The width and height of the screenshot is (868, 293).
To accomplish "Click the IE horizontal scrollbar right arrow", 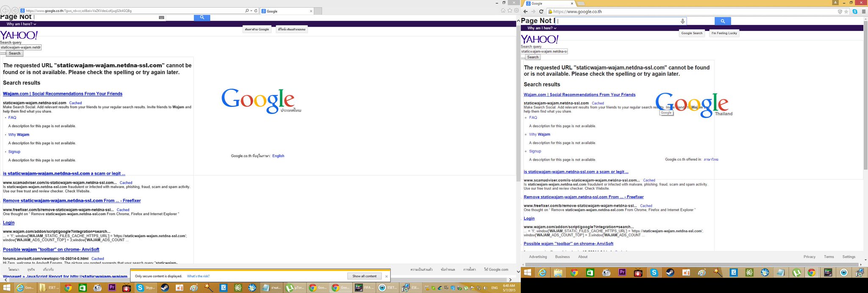I will [510, 280].
